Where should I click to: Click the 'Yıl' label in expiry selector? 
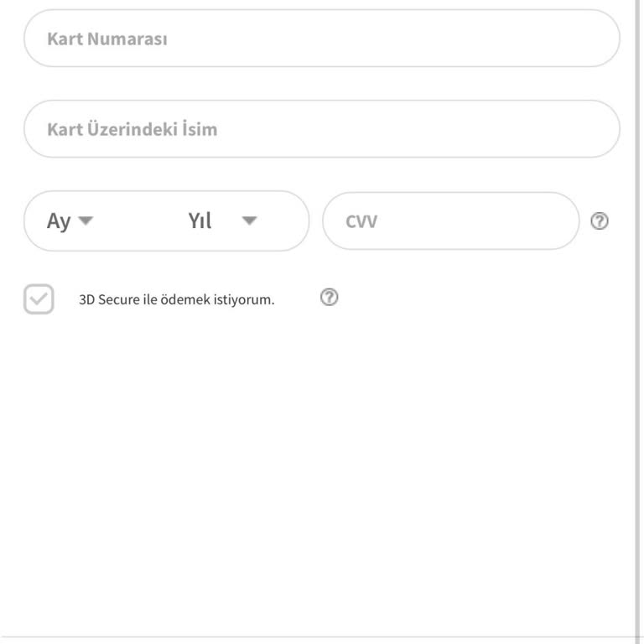200,221
